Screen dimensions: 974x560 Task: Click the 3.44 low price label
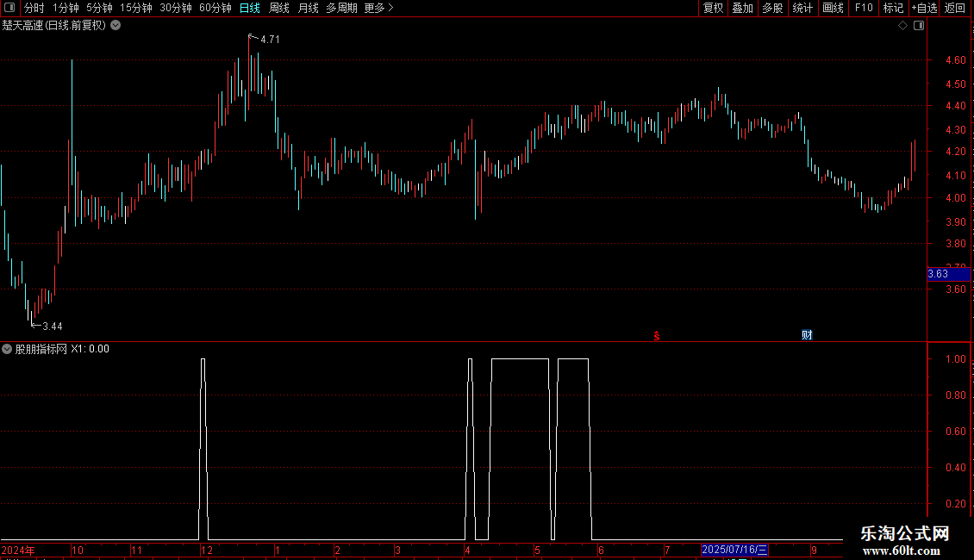tap(53, 327)
